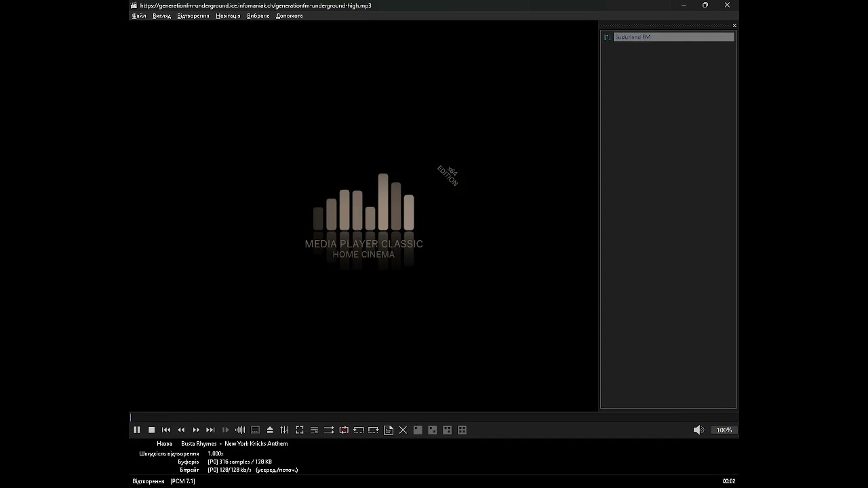Click the left-pointing loop arrow icon
The width and height of the screenshot is (868, 488).
[x=359, y=430]
